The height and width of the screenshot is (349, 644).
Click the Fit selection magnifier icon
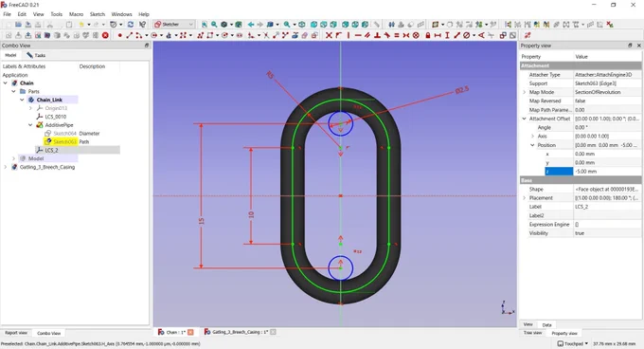coord(214,25)
